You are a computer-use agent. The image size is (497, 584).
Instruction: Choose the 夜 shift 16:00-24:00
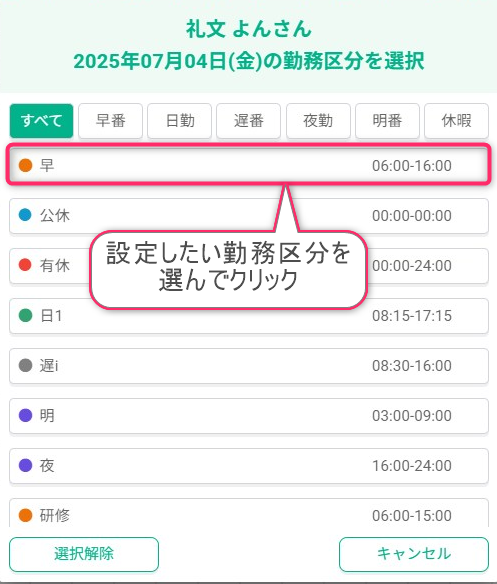[248, 466]
